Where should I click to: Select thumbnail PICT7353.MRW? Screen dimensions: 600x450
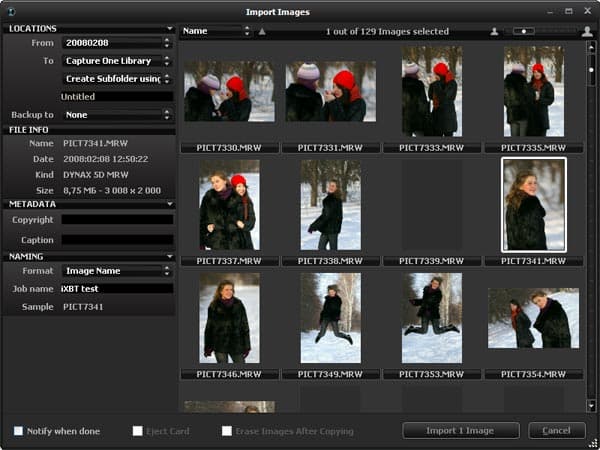coord(432,318)
